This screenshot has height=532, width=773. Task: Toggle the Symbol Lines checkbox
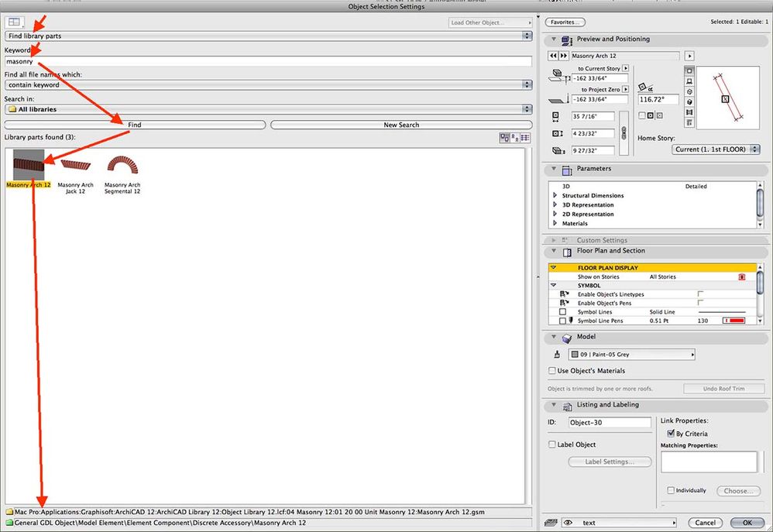563,312
